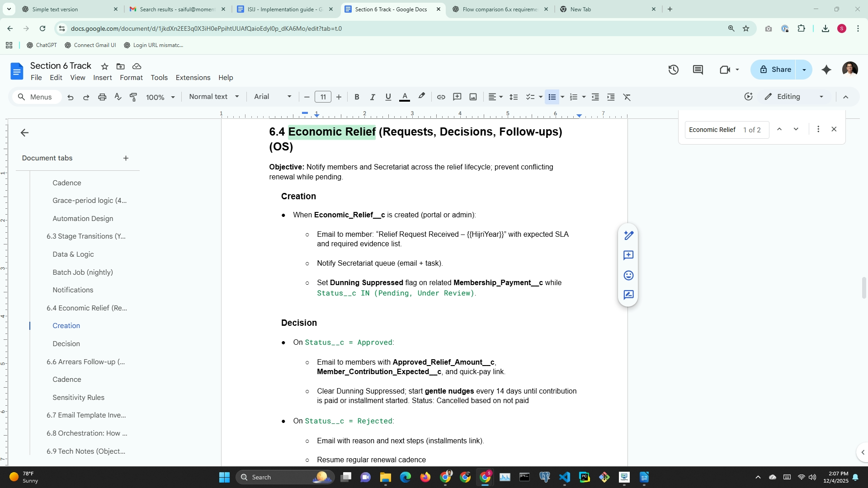The width and height of the screenshot is (868, 488).
Task: Go to 6.7 Email Template outline entry
Action: (x=86, y=415)
